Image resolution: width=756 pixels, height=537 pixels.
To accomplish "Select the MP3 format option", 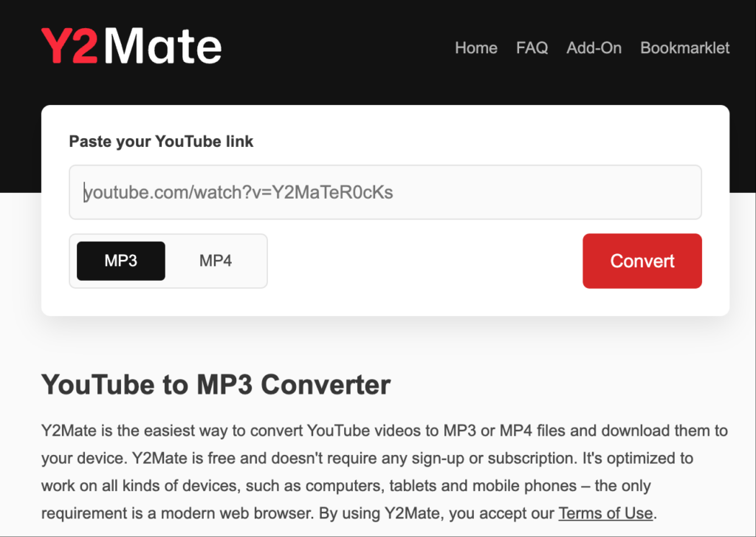I will 121,261.
